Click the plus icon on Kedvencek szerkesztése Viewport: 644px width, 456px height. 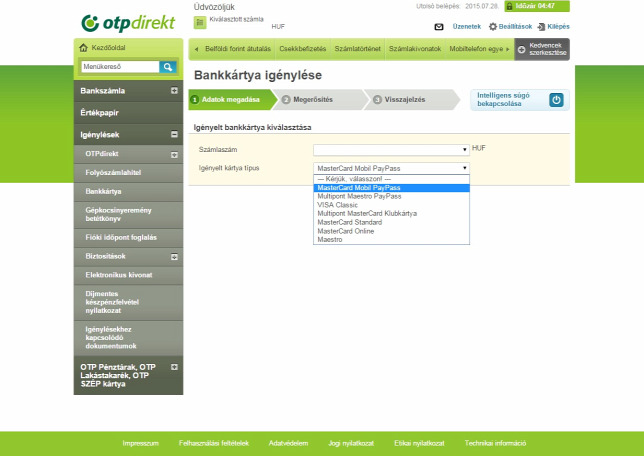521,50
